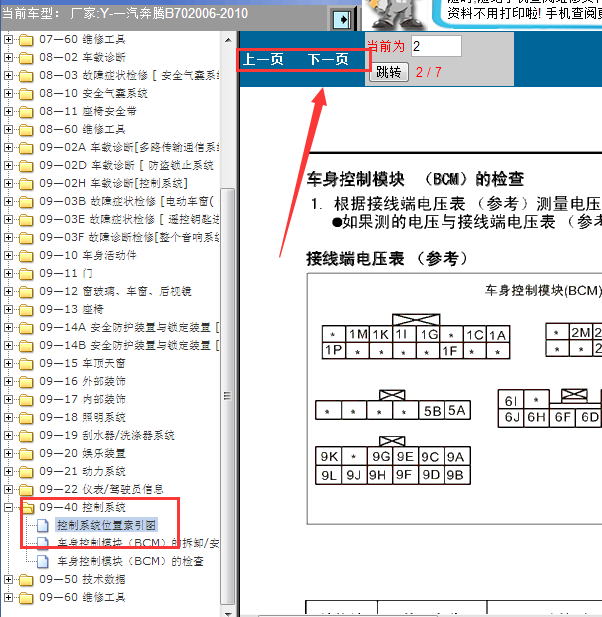Select 09—19 刮水器/洗涤器系统 item
Image resolution: width=602 pixels, height=617 pixels.
(x=107, y=436)
